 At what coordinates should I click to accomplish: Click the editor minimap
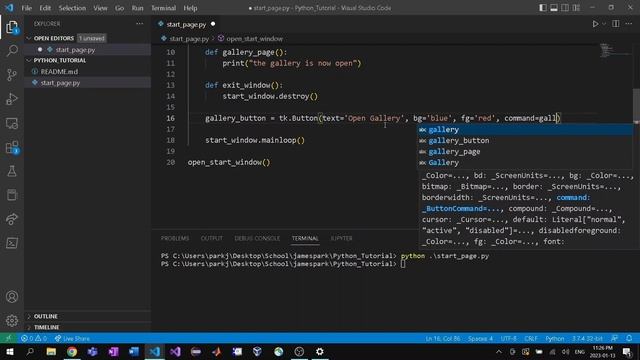point(616,50)
